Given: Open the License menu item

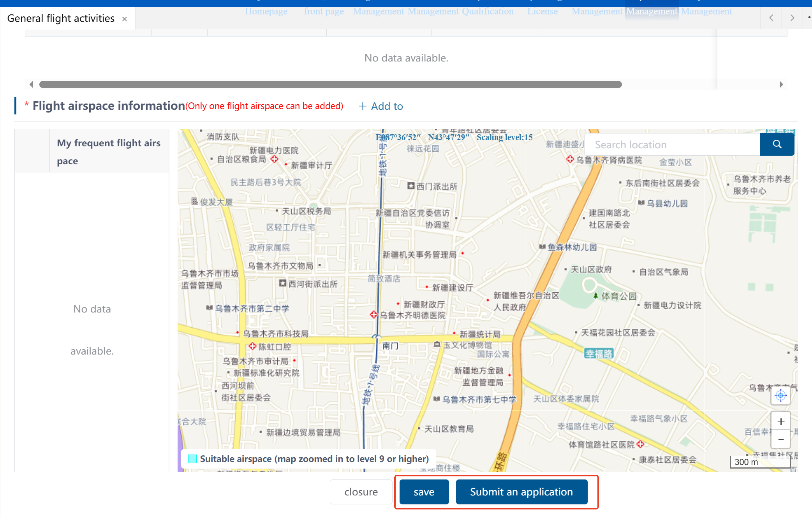Looking at the screenshot, I should 543,11.
